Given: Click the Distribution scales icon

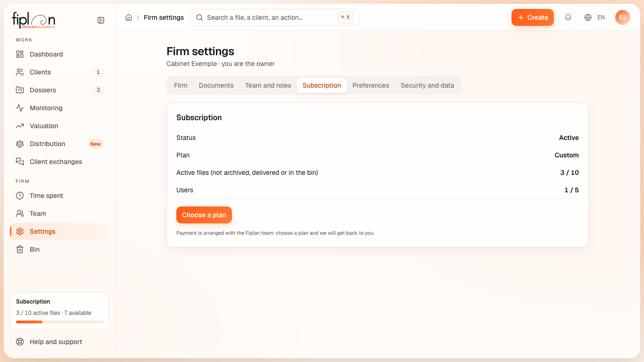Looking at the screenshot, I should pyautogui.click(x=20, y=144).
